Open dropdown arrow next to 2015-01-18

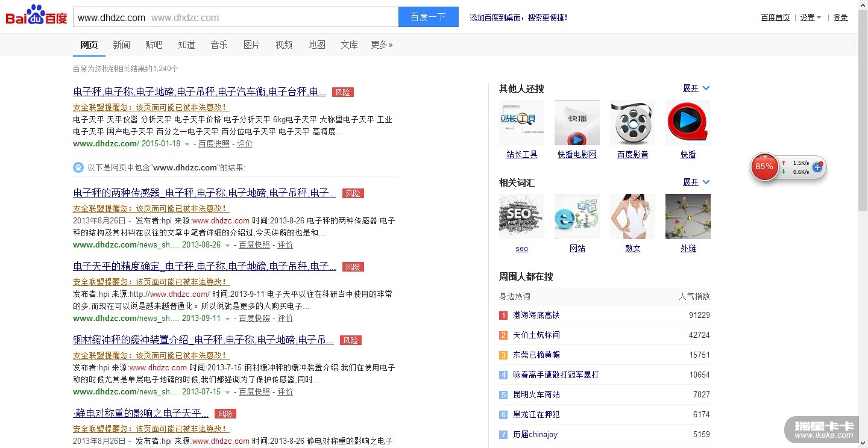(187, 145)
